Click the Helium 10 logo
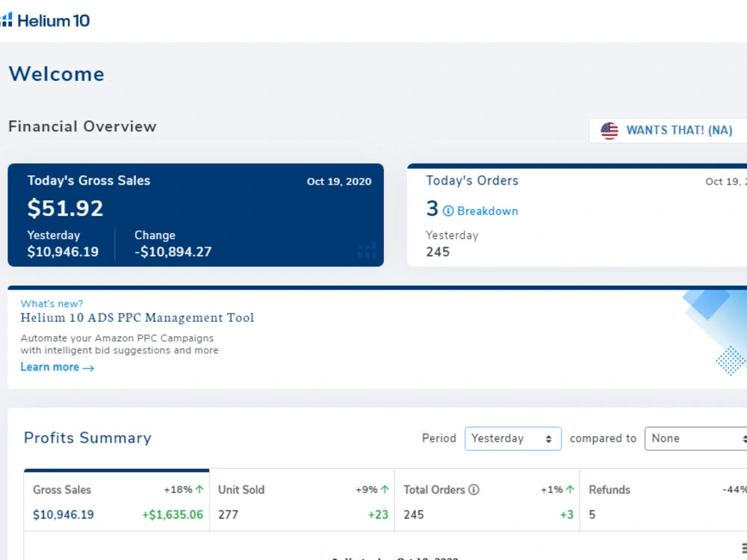Viewport: 747px width, 560px height. pos(45,20)
